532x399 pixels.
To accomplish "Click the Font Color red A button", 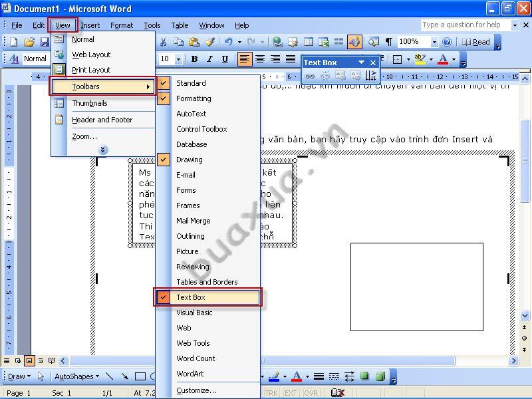I will pos(443,59).
